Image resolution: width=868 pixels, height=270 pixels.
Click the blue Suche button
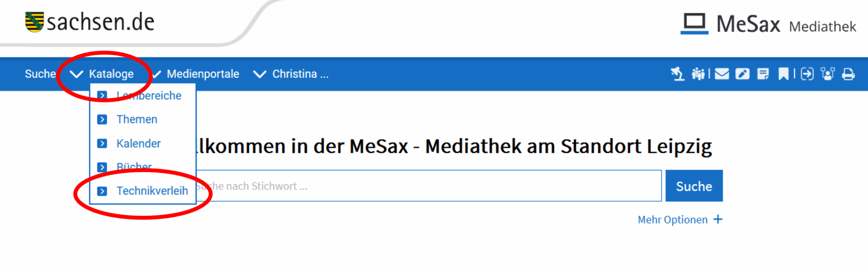coord(694,186)
